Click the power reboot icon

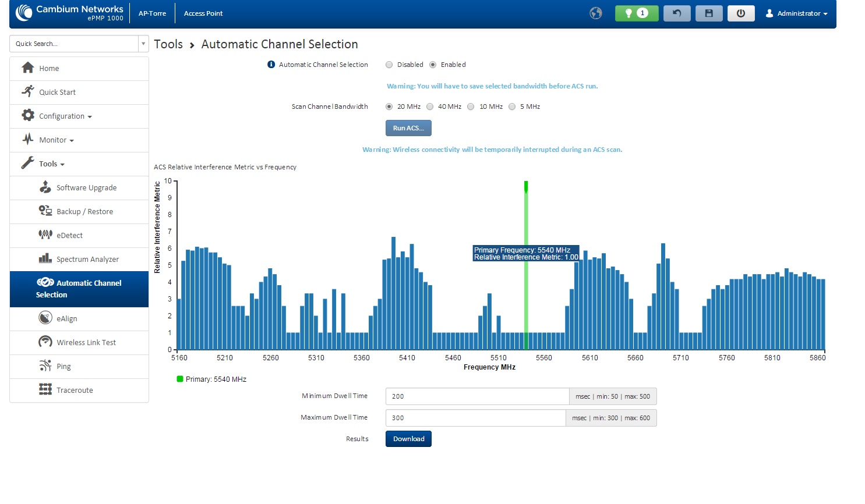(741, 13)
